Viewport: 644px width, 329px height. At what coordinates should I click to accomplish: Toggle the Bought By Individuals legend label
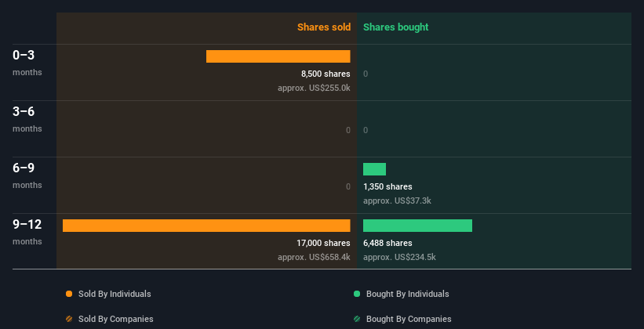pyautogui.click(x=407, y=294)
